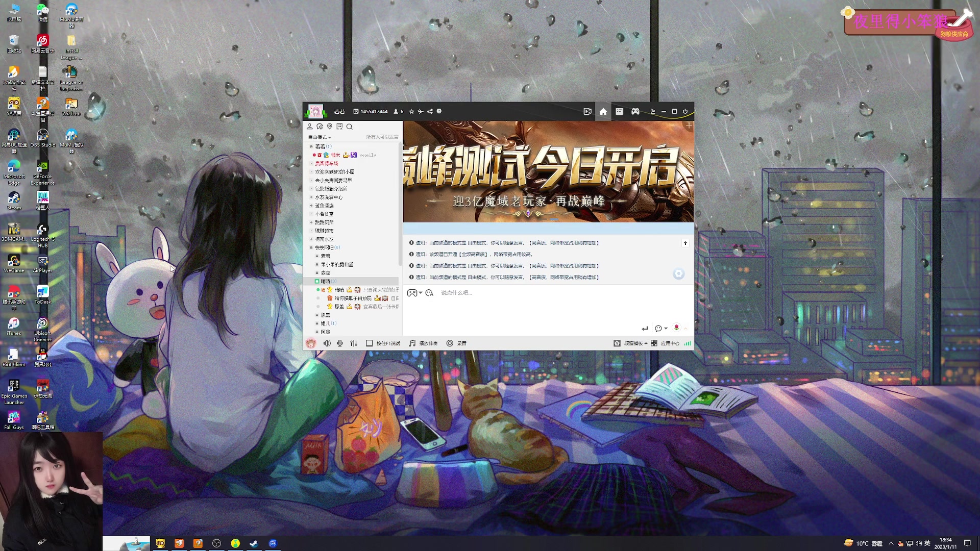Click the gamepad emoji icon in chat input
The image size is (980, 551).
(412, 293)
